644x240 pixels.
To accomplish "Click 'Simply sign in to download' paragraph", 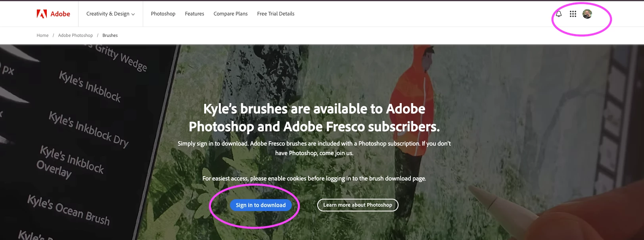I will [x=314, y=148].
